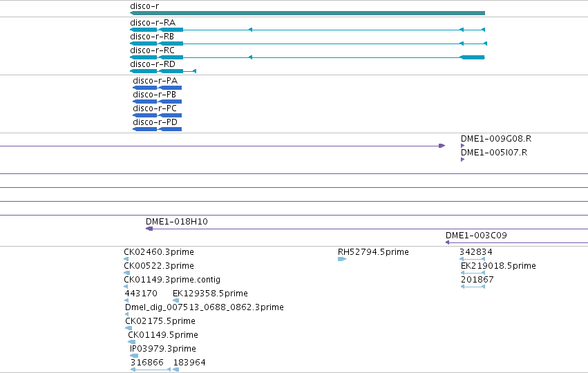Click the 183964 arrow glyph
The height and width of the screenshot is (373, 588).
click(176, 370)
